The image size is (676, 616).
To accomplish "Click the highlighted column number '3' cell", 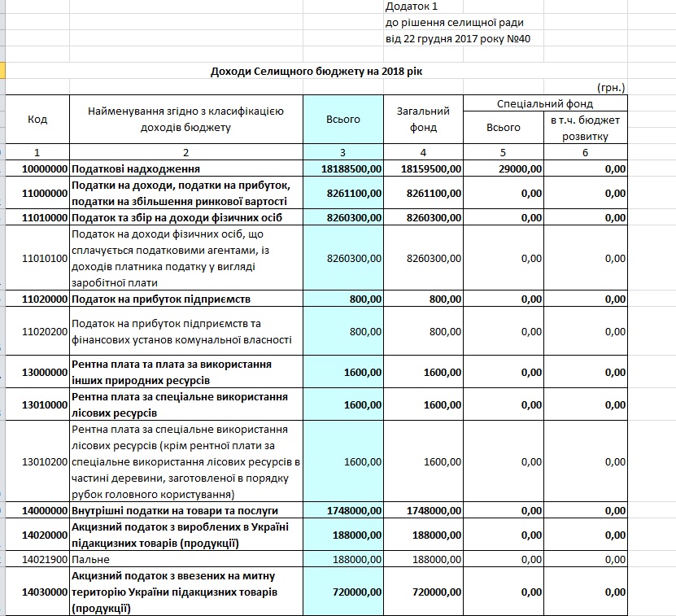I will [343, 152].
